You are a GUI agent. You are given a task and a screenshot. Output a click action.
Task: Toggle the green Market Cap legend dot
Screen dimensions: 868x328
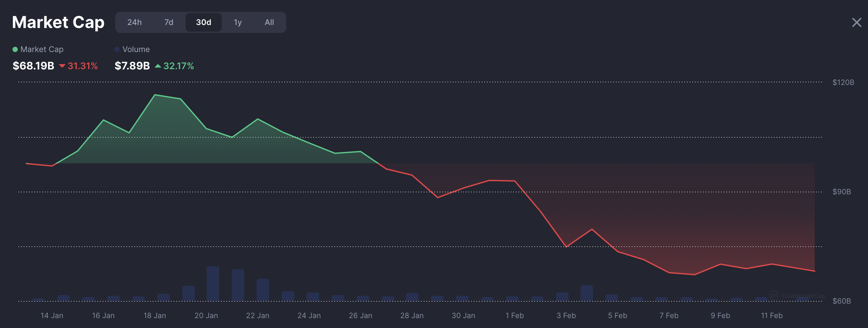15,49
